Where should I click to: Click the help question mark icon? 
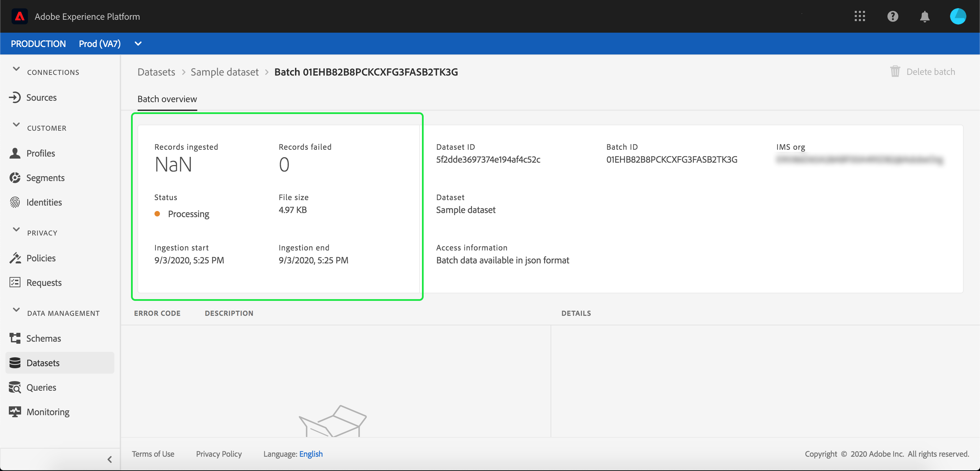point(893,16)
